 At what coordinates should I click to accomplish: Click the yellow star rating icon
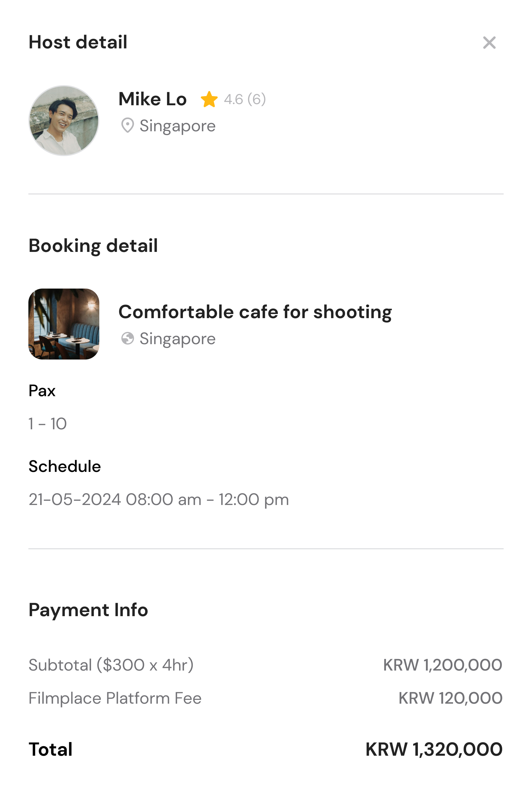click(x=209, y=99)
